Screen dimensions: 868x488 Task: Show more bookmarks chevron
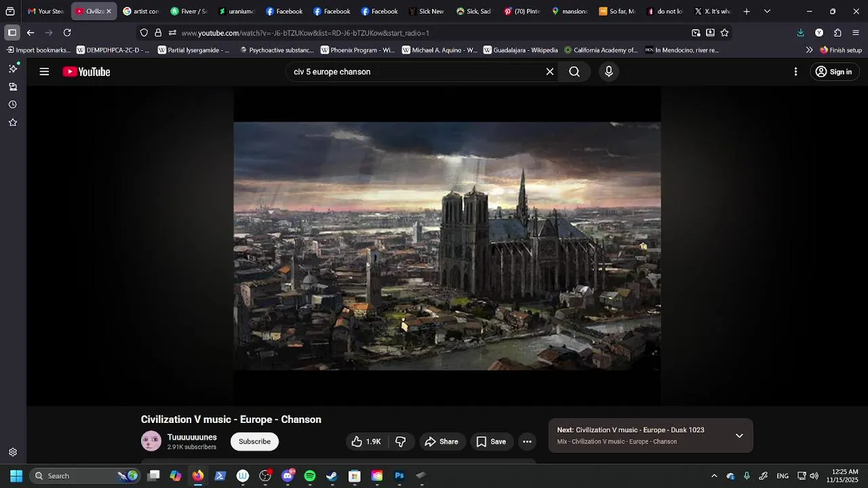click(x=809, y=50)
